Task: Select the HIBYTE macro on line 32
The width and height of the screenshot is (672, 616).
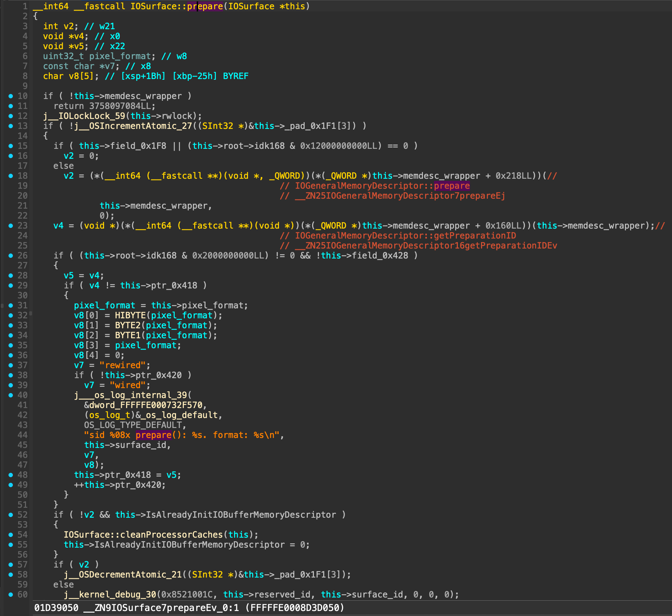Action: [x=130, y=315]
